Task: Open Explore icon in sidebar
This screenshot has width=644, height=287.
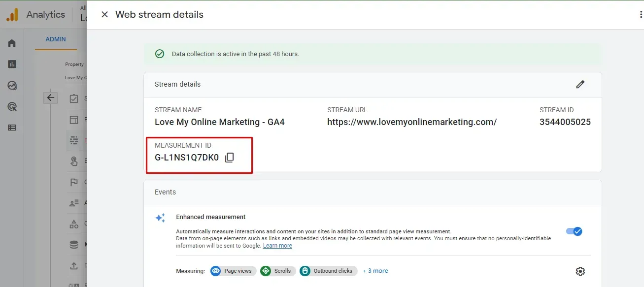Action: (x=12, y=85)
